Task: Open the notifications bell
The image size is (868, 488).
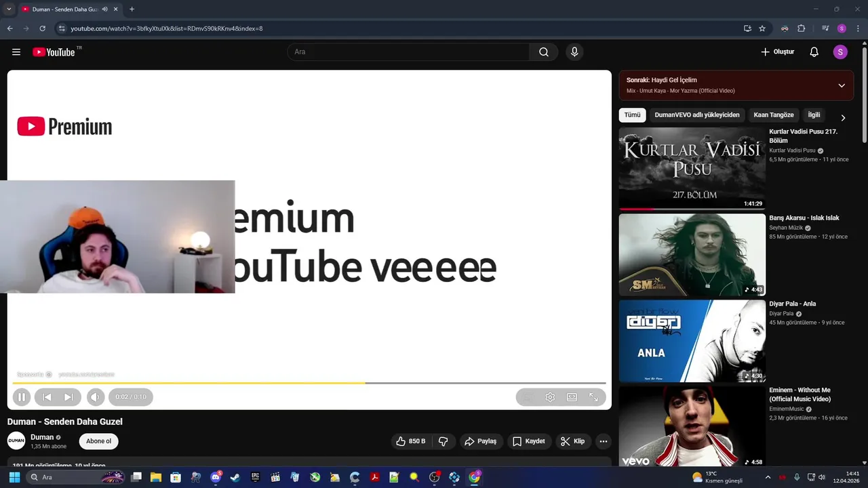Action: click(x=814, y=52)
